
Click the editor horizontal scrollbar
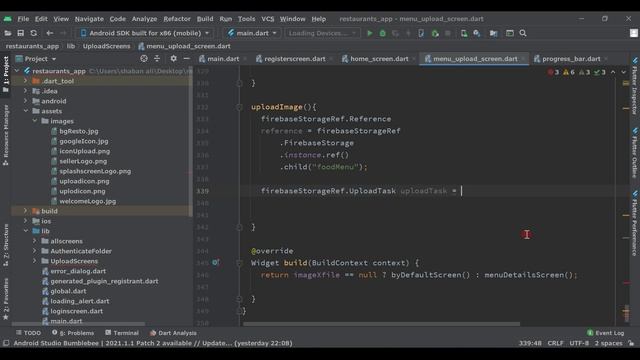coord(382,324)
